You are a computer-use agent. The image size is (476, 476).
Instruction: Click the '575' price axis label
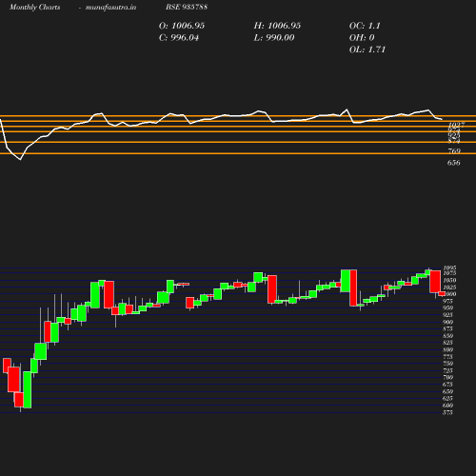click(447, 412)
